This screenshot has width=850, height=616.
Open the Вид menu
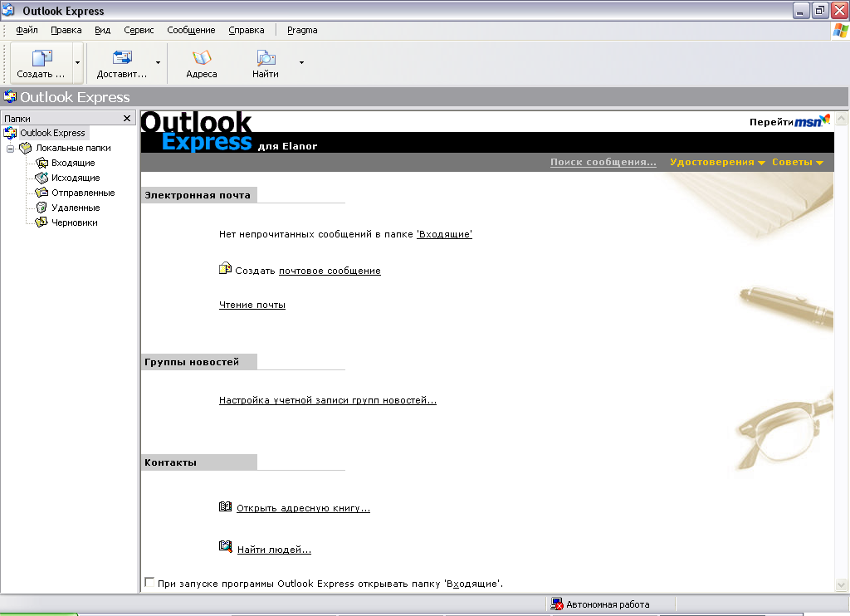tap(102, 31)
